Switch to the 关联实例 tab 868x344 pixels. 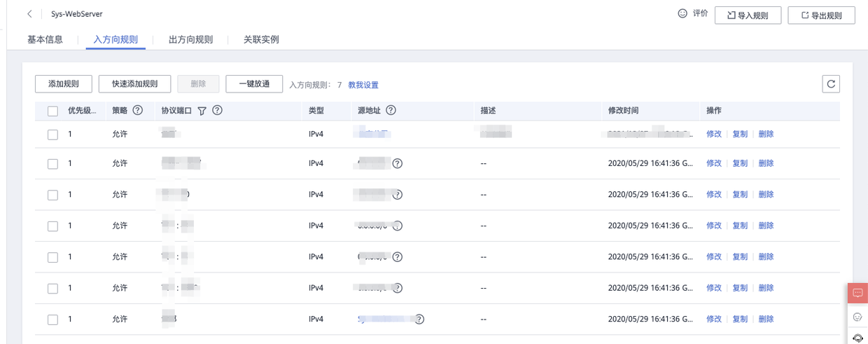click(261, 39)
